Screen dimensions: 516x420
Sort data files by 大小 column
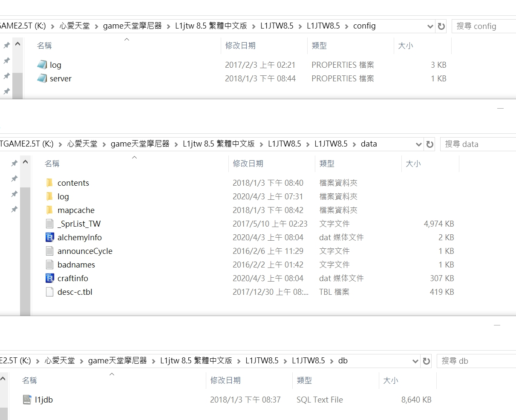tap(413, 164)
